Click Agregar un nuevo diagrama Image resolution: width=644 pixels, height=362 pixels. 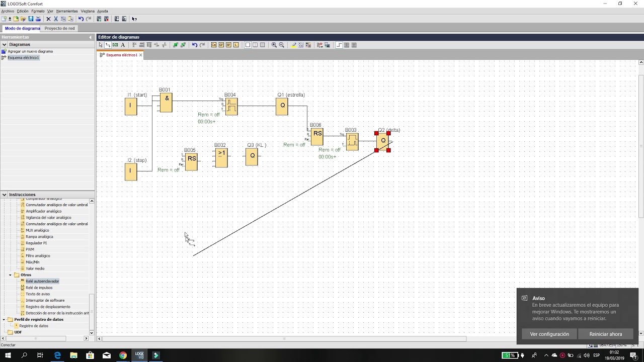tap(30, 51)
